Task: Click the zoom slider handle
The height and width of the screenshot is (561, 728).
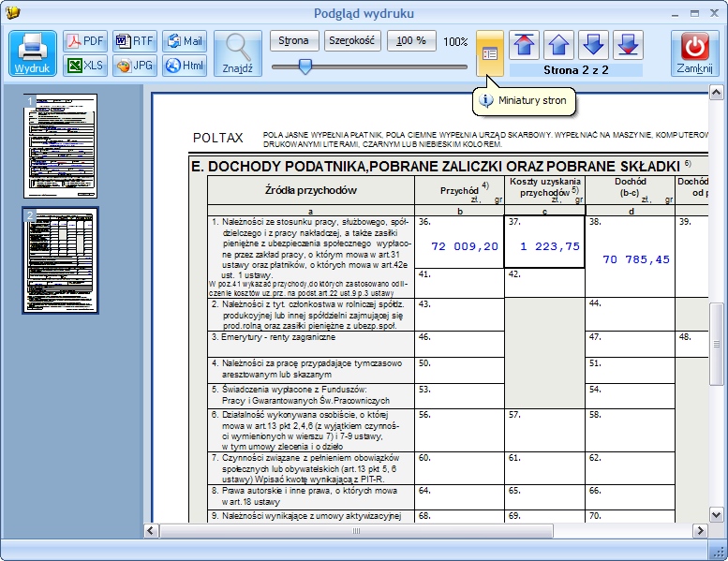Action: click(x=305, y=66)
